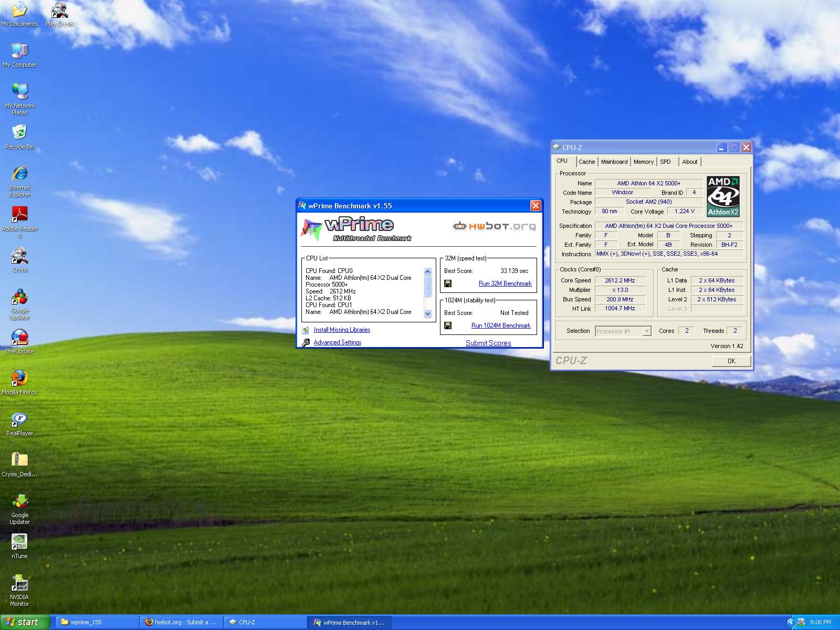Click the HT Link value 1004.7 MHz
Viewport: 840px width, 630px height.
pos(620,309)
